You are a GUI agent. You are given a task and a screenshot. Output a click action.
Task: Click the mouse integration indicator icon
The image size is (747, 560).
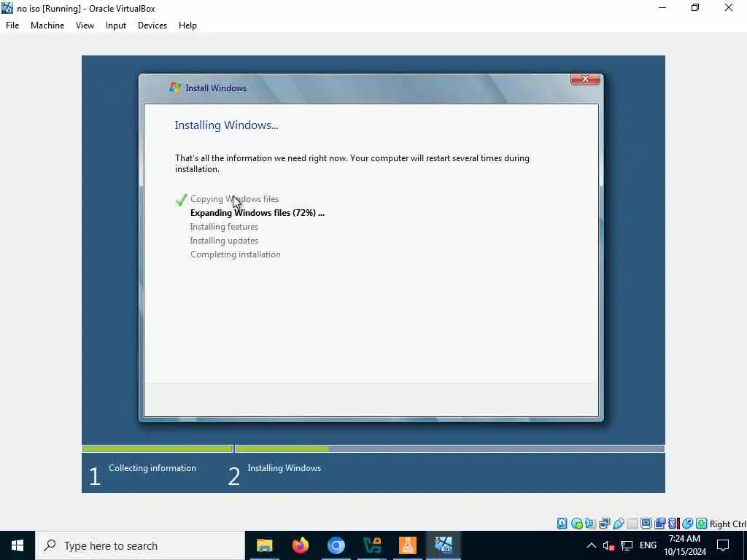[687, 524]
